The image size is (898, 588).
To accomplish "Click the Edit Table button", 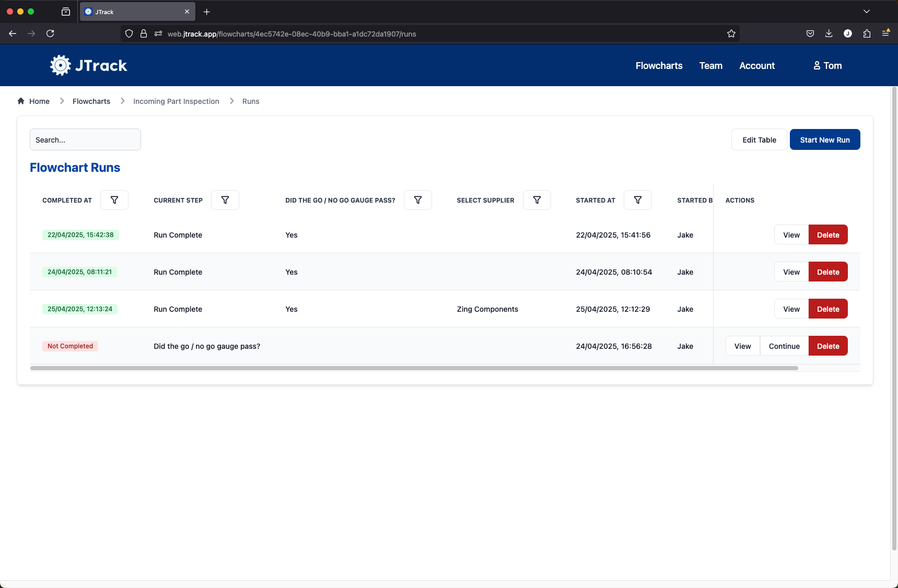I will coord(759,139).
